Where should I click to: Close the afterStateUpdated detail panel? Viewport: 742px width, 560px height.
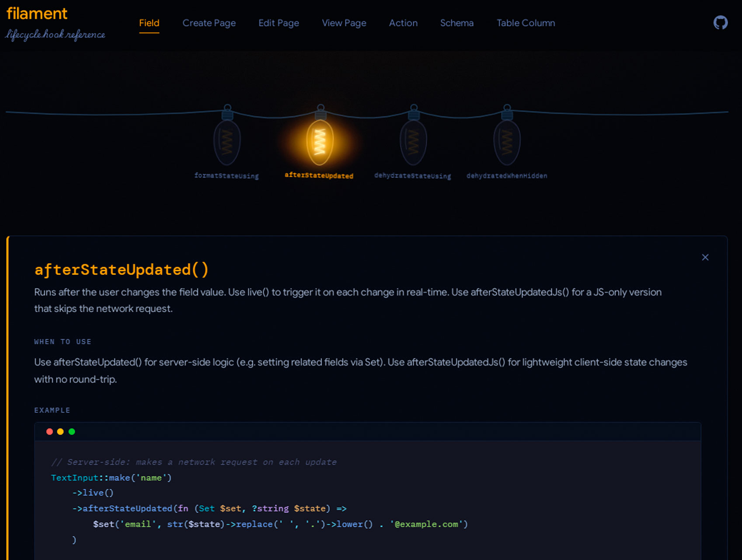pos(705,257)
